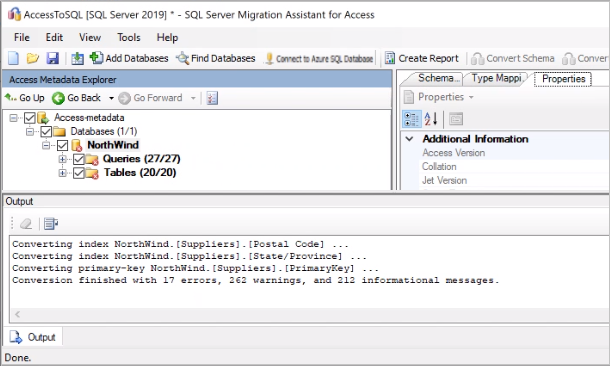Click the Go Back button
611x366 pixels.
77,98
